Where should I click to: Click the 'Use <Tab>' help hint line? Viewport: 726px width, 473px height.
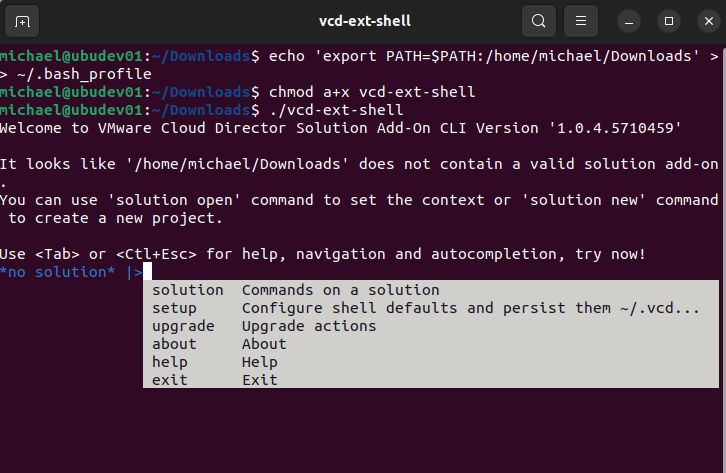coord(322,254)
